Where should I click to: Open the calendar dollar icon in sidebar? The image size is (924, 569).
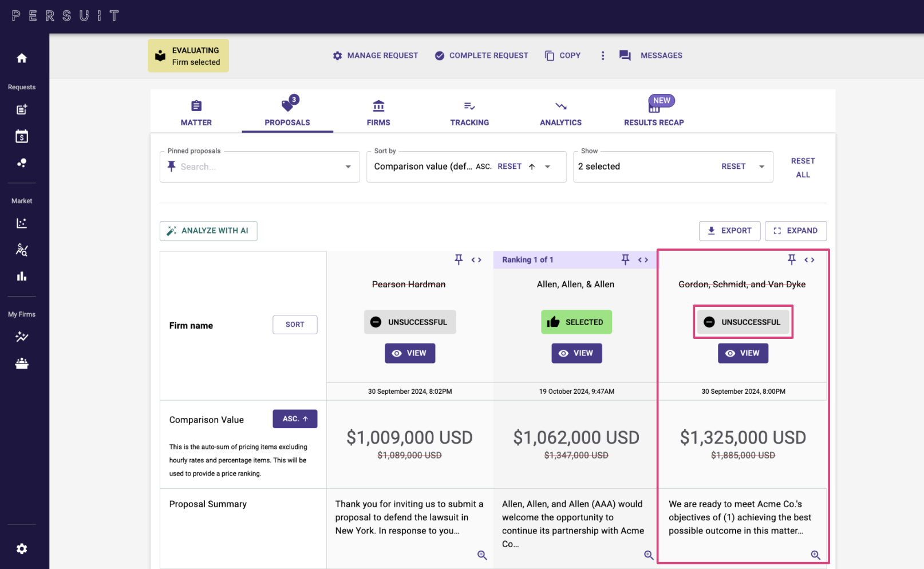[22, 136]
